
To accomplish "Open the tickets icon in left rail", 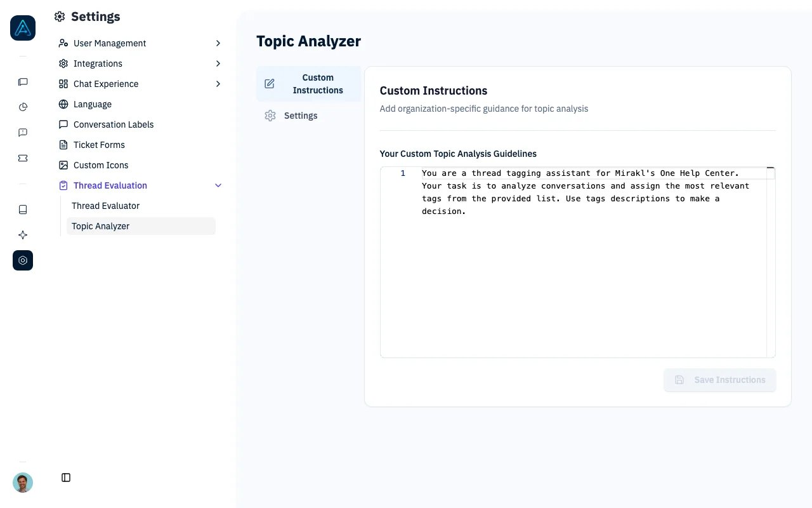I will click(23, 158).
